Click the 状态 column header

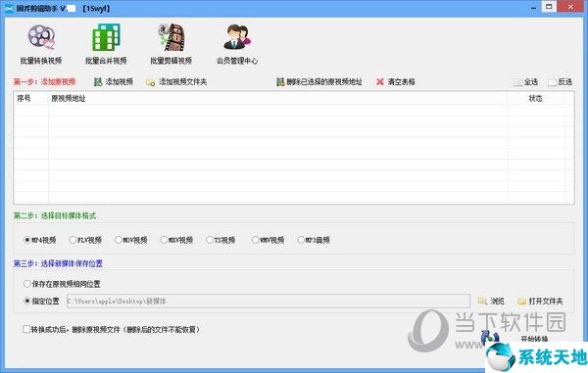(x=535, y=99)
